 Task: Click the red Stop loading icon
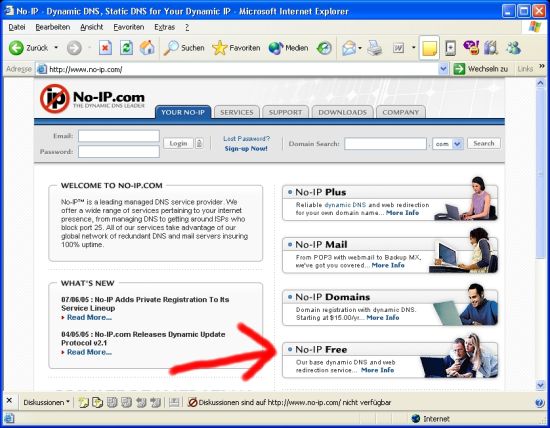(x=105, y=48)
